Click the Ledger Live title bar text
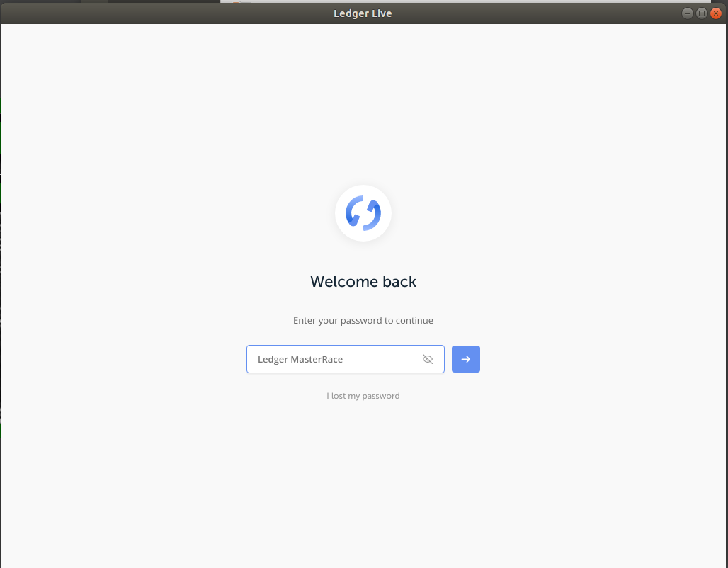 363,13
